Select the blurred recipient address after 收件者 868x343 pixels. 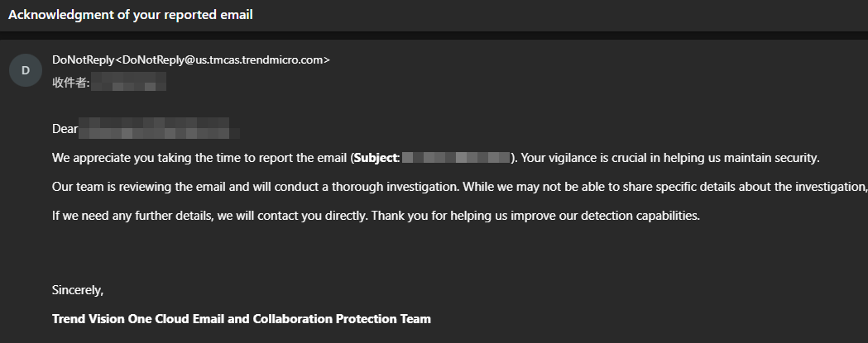[128, 81]
